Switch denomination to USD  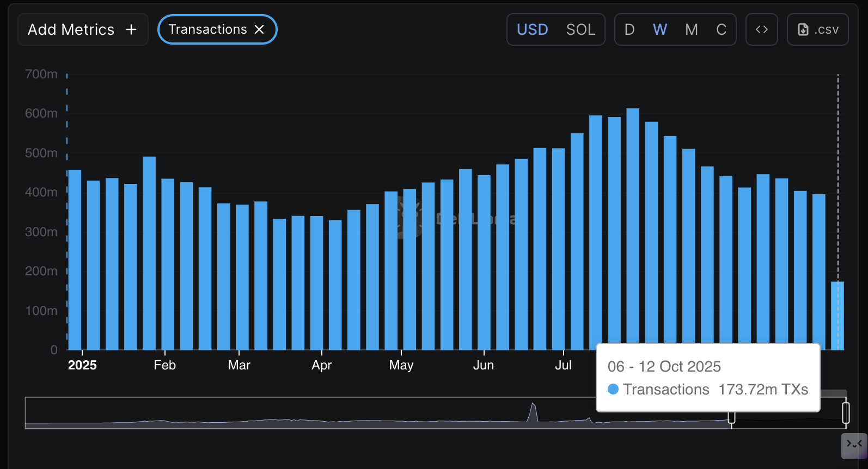point(532,29)
